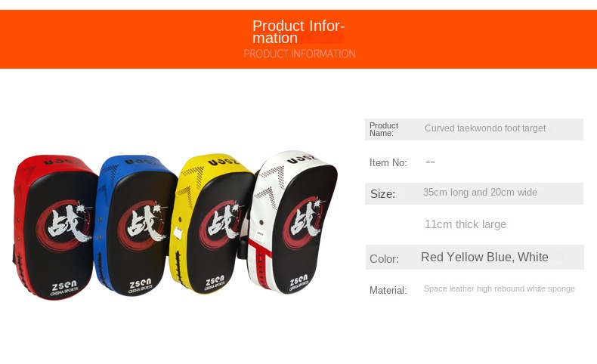Choose the yellow kick pad image
Image resolution: width=597 pixels, height=364 pixels.
coord(212,224)
